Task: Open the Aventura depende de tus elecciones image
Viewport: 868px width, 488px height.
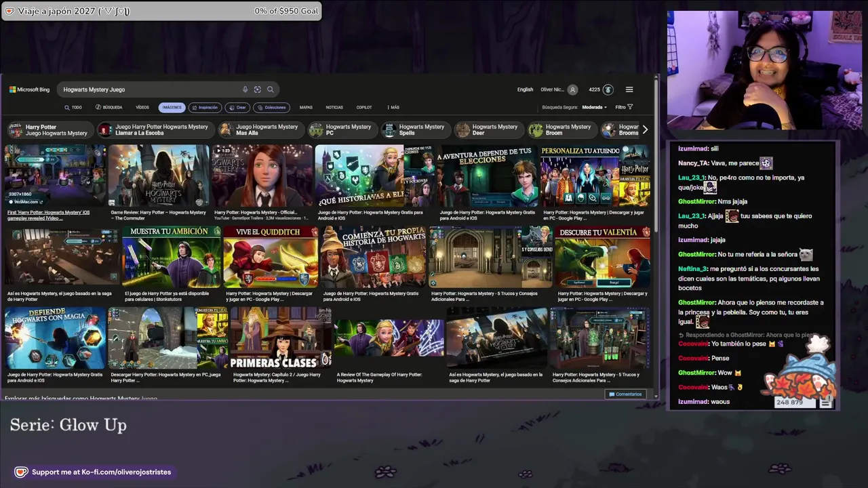Action: (487, 176)
